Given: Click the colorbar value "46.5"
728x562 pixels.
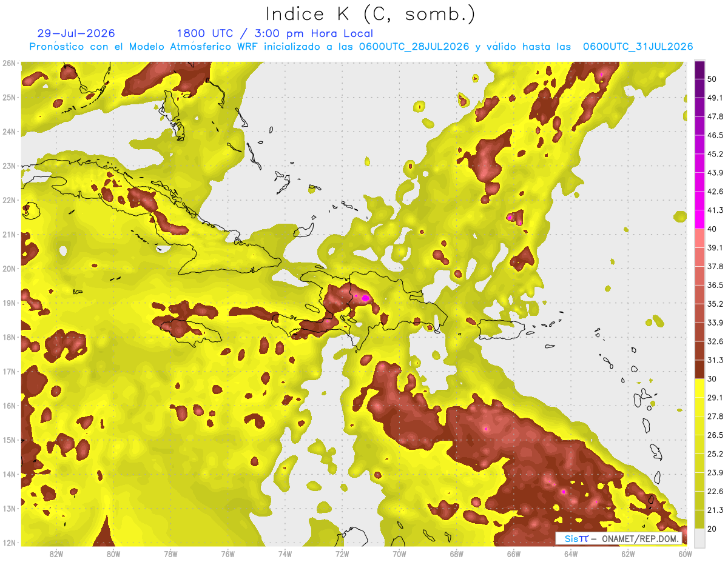Looking at the screenshot, I should click(x=715, y=135).
